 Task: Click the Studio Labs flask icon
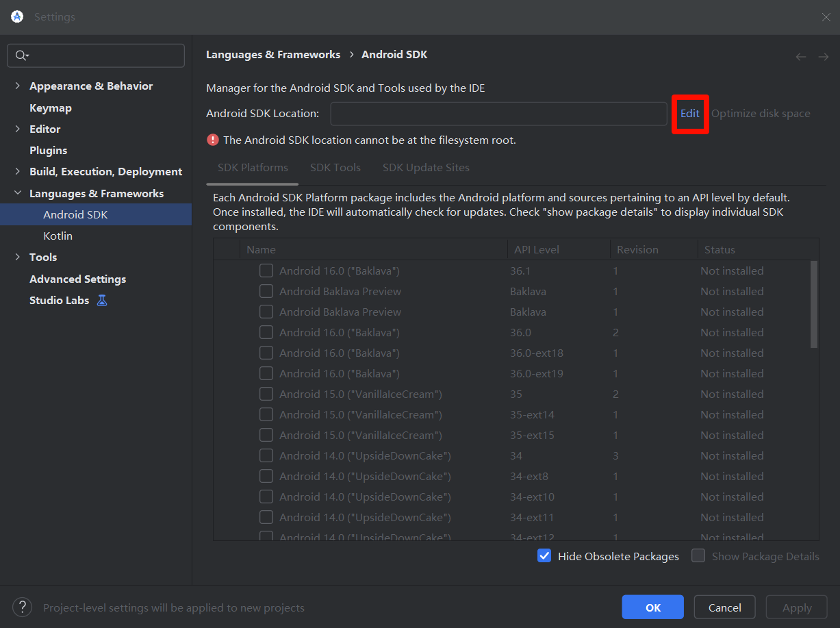102,300
